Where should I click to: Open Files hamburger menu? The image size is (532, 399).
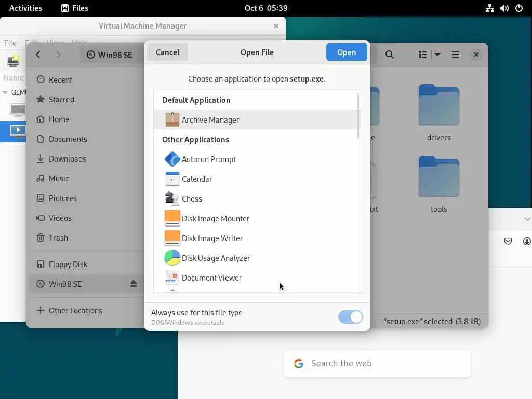(x=455, y=55)
